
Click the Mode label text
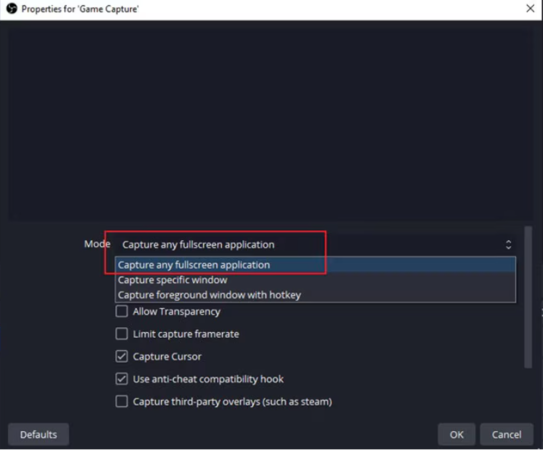click(x=97, y=244)
